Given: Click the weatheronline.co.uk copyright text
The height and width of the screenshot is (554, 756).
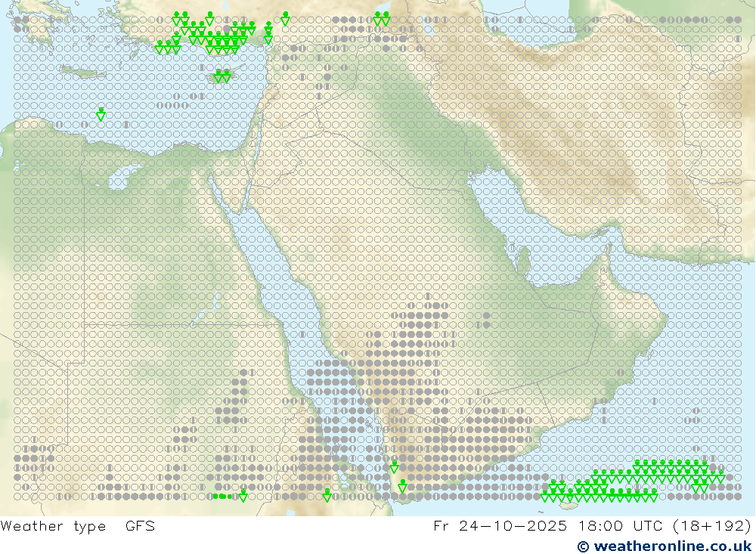Looking at the screenshot, I should coord(665,546).
